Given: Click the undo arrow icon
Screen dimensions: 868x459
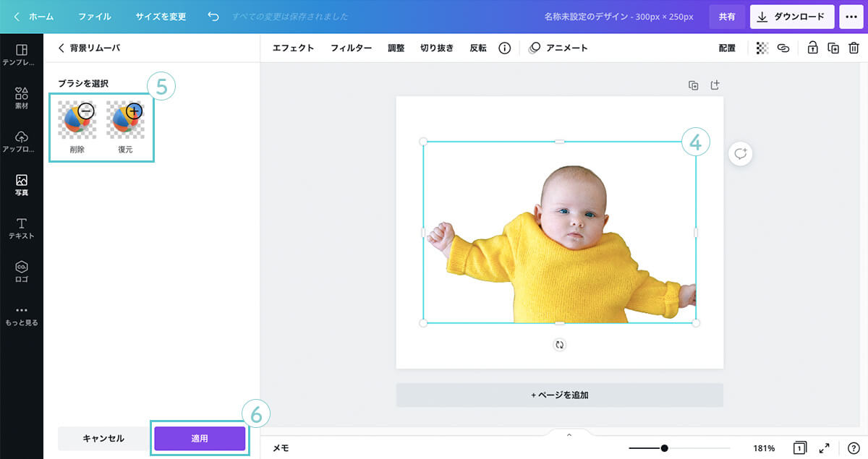Looking at the screenshot, I should tap(213, 16).
